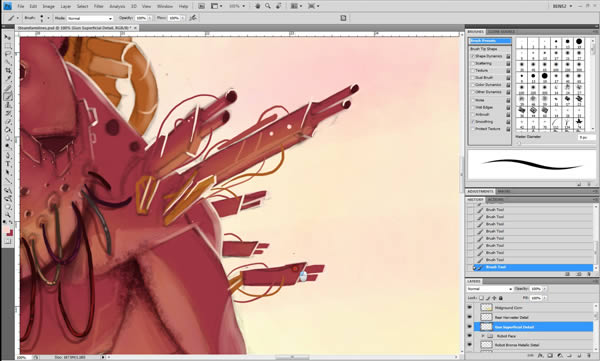
Task: Open the Opacity slider arrow in options bar
Action: [x=150, y=18]
